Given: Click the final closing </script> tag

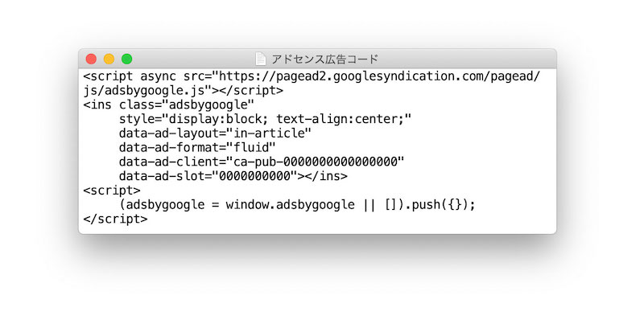Looking at the screenshot, I should click(x=115, y=219).
